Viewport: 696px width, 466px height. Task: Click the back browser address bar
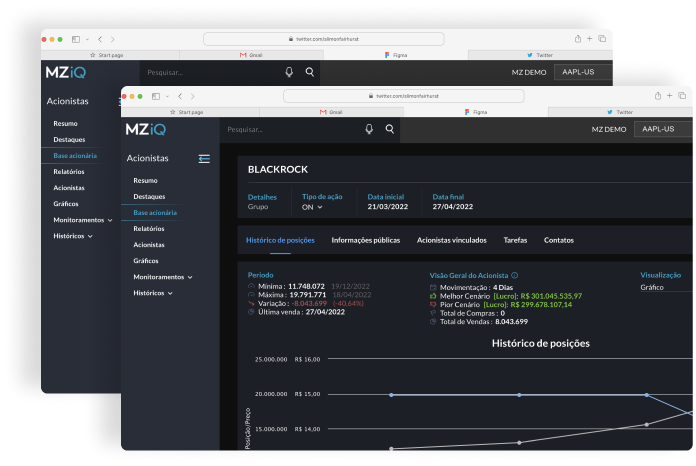(x=324, y=39)
